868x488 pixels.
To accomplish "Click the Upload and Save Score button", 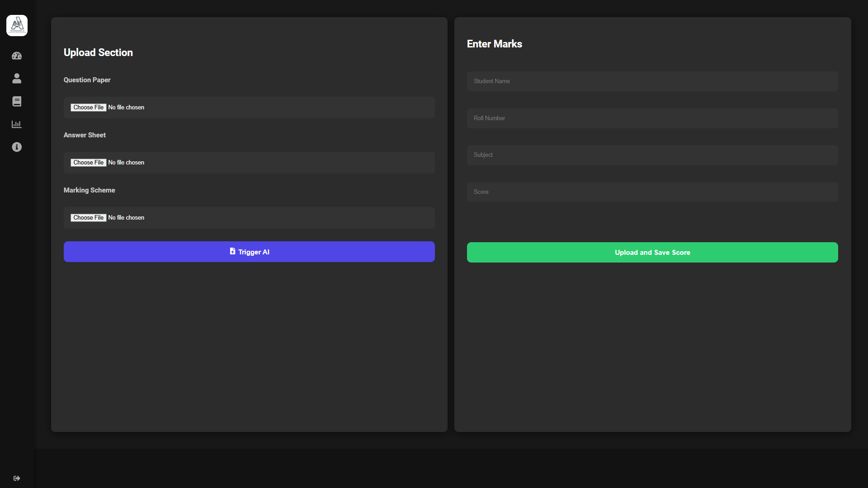I will click(652, 252).
